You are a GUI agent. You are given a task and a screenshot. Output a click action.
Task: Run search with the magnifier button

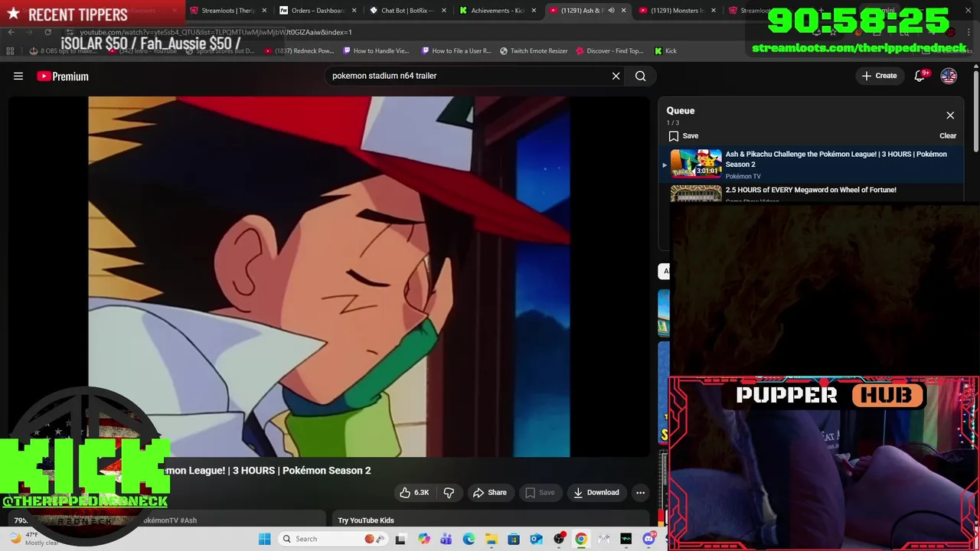[x=641, y=76]
